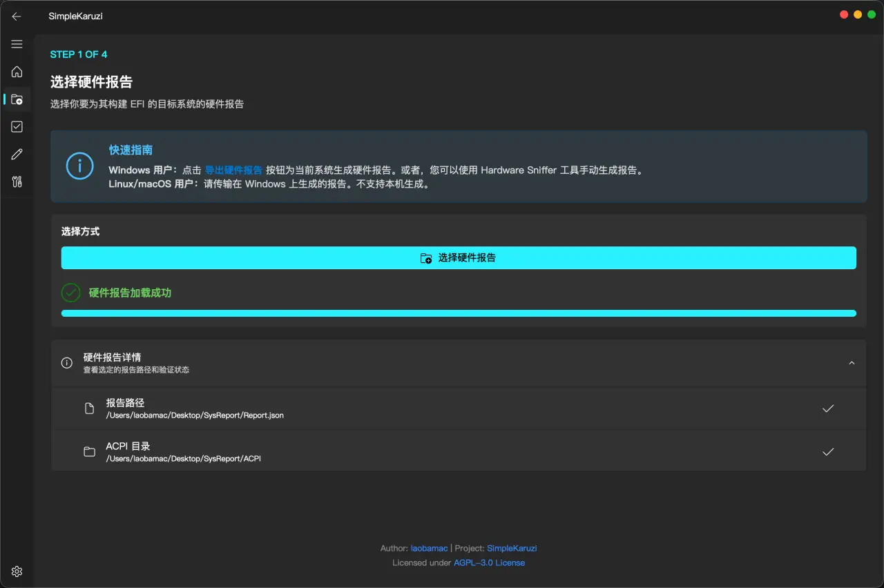Select the hardware report sidebar icon
The height and width of the screenshot is (588, 884).
(x=17, y=99)
